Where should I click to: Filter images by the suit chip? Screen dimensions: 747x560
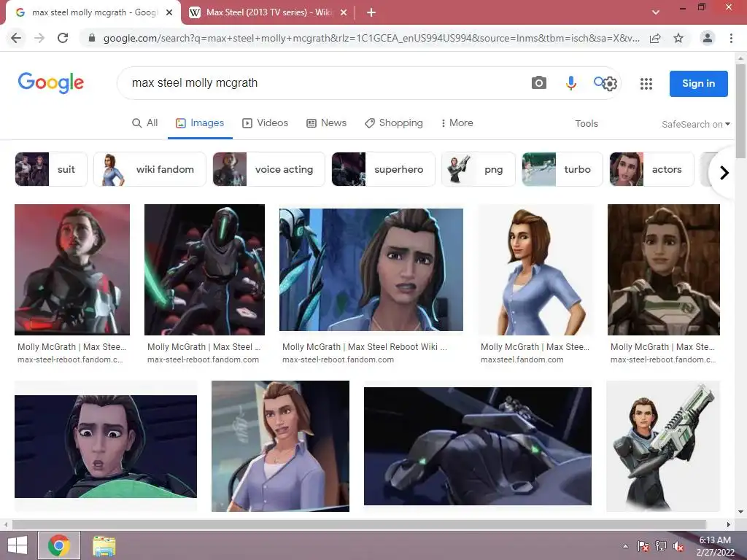click(x=51, y=169)
